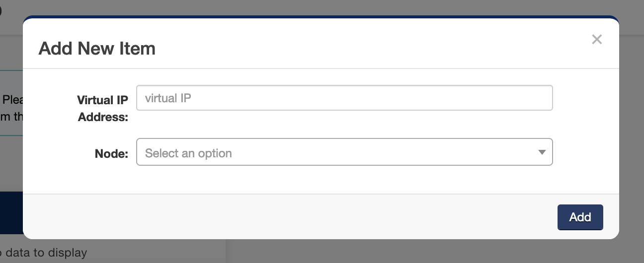
Task: Click the dimmed page header above the dialog
Action: tap(318, 7)
